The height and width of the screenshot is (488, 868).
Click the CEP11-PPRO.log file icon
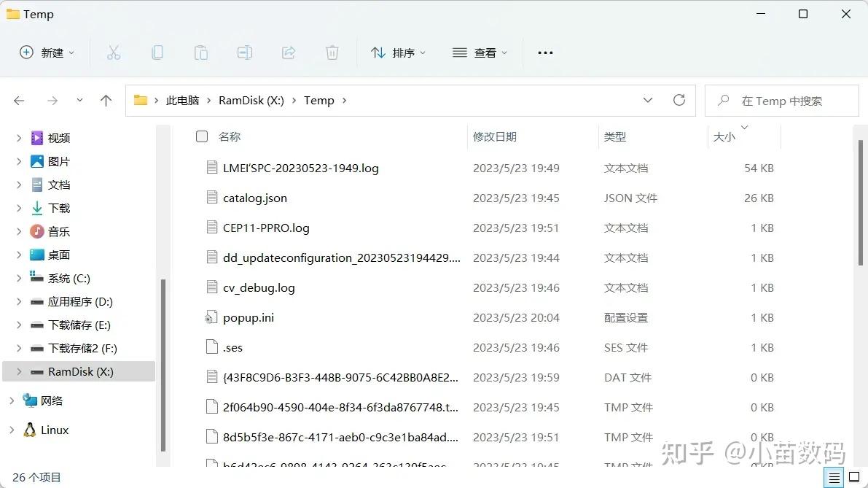[x=211, y=227]
